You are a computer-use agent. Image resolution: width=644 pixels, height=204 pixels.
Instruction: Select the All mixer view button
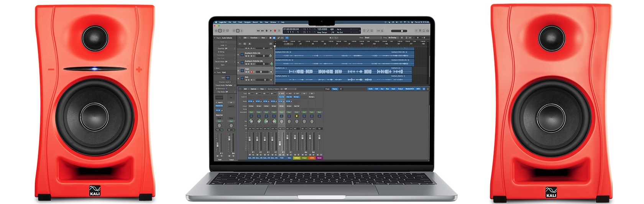[x=341, y=89]
